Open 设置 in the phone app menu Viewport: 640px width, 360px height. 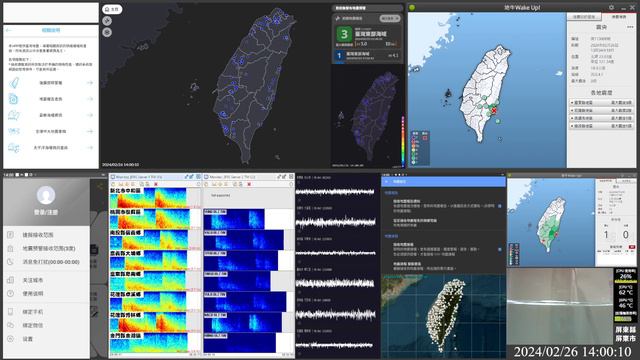pos(47,339)
